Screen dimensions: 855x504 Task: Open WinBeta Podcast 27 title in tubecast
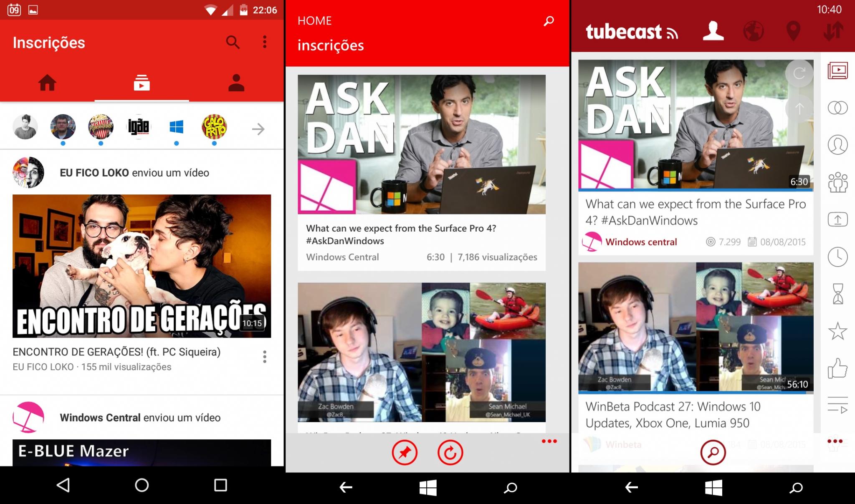tap(673, 415)
